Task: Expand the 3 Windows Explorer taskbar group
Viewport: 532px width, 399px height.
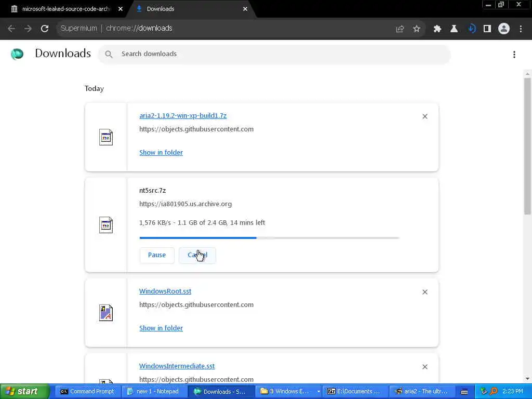Action: coord(288,392)
